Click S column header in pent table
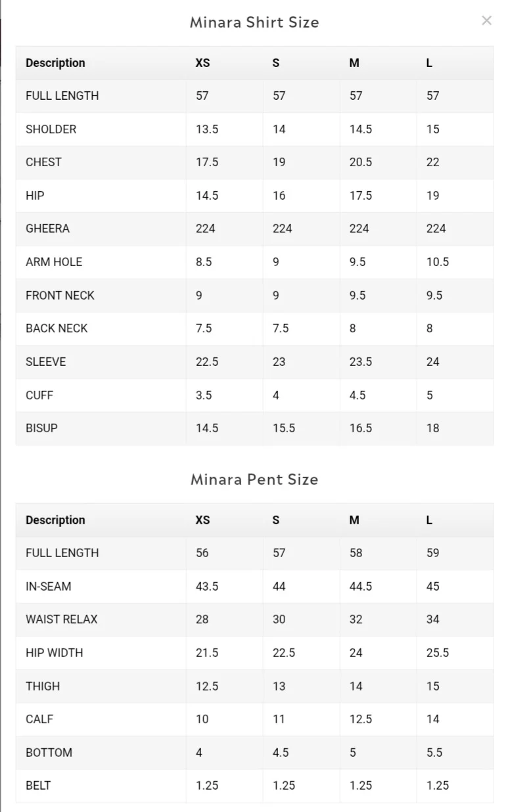The image size is (508, 812). [x=276, y=520]
